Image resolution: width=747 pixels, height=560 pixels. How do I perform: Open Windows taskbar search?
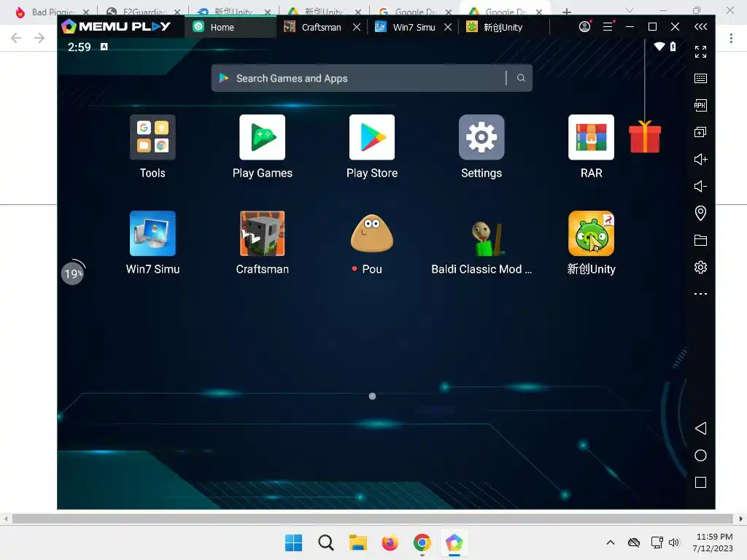coord(326,542)
